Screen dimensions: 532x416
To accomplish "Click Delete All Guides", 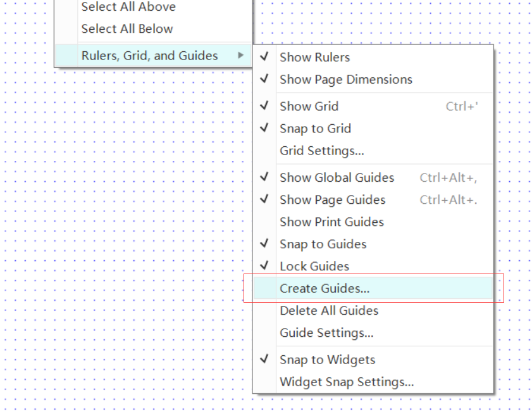I will pos(329,311).
